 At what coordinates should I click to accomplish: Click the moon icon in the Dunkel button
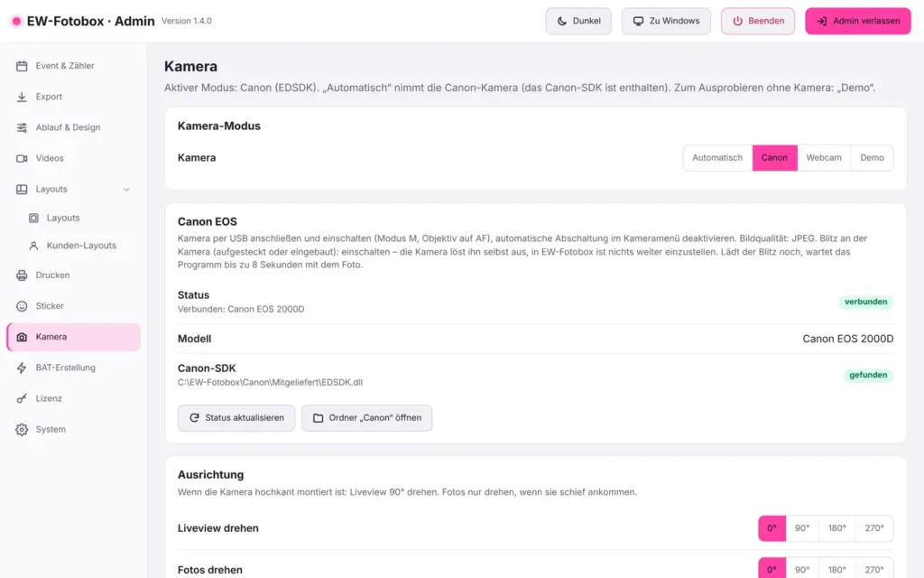click(562, 21)
